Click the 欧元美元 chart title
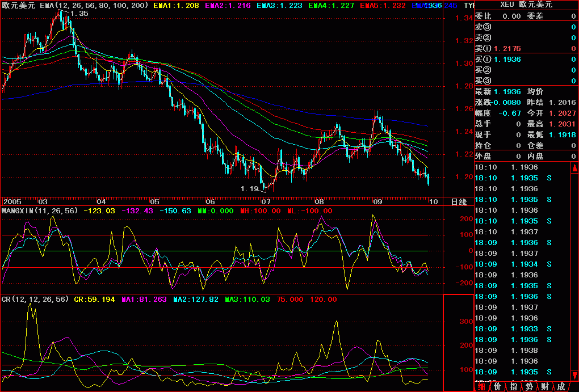 [x=19, y=5]
